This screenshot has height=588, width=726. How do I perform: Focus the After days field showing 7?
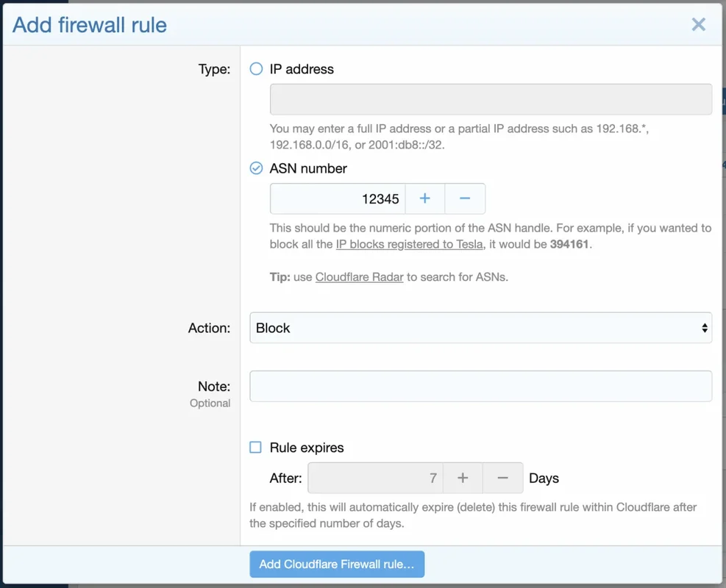click(x=375, y=478)
